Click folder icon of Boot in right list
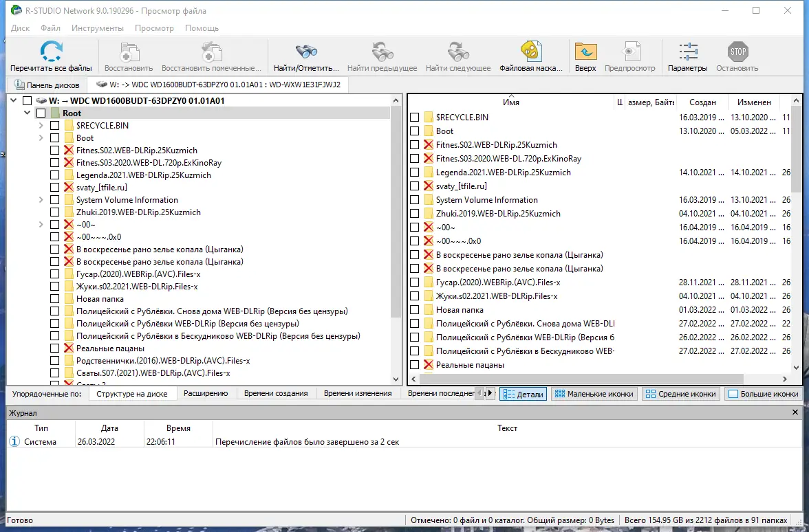809x532 pixels. (x=428, y=131)
